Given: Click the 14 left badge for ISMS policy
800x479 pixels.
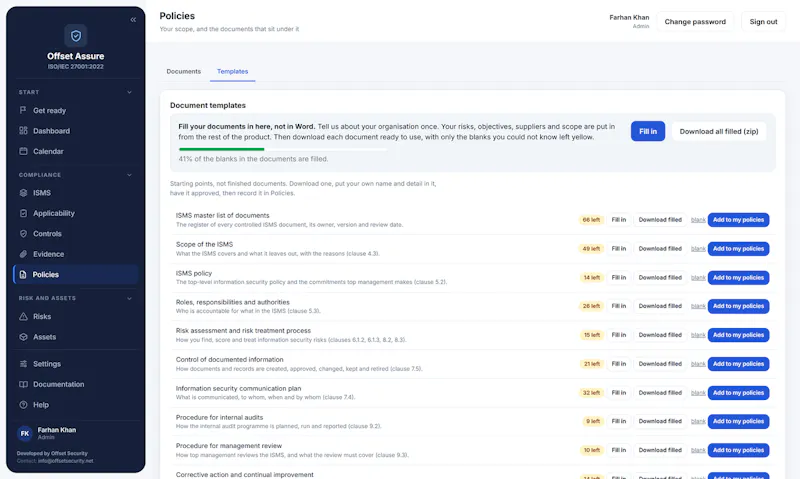Looking at the screenshot, I should point(592,278).
